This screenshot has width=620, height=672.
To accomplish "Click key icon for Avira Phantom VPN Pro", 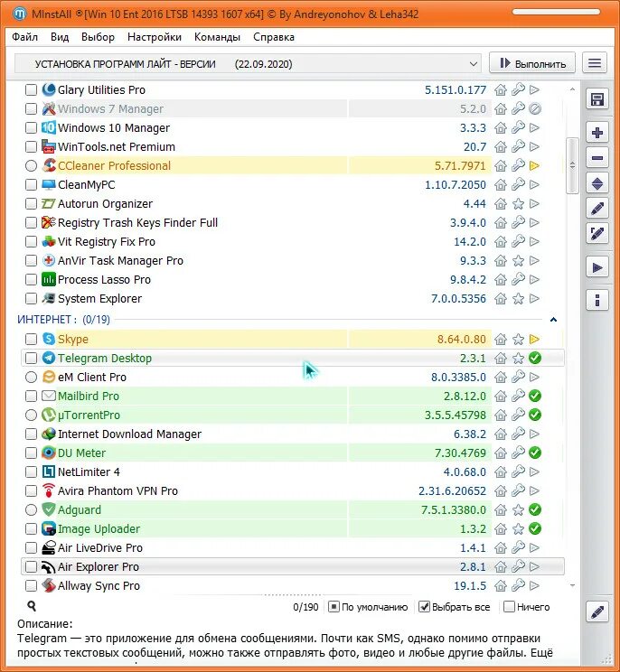I will coord(518,490).
